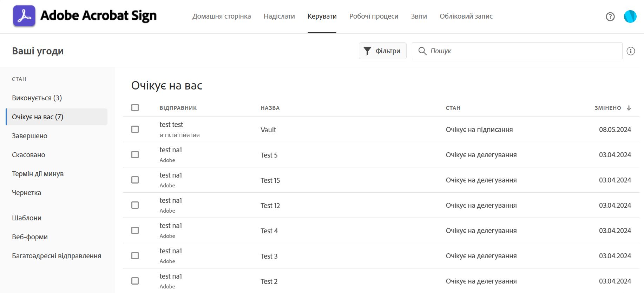644x293 pixels.
Task: Switch to the Надіслати tab
Action: tap(279, 16)
